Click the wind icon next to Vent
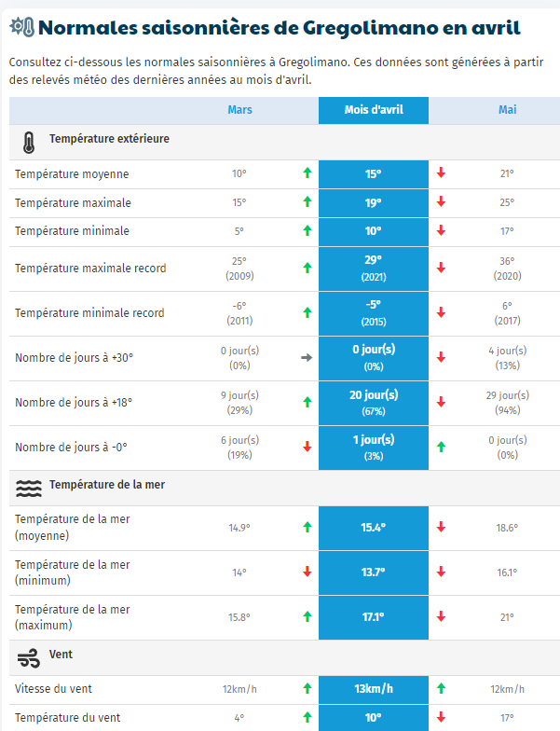Screen dimensions: 560x731 [x=29, y=658]
